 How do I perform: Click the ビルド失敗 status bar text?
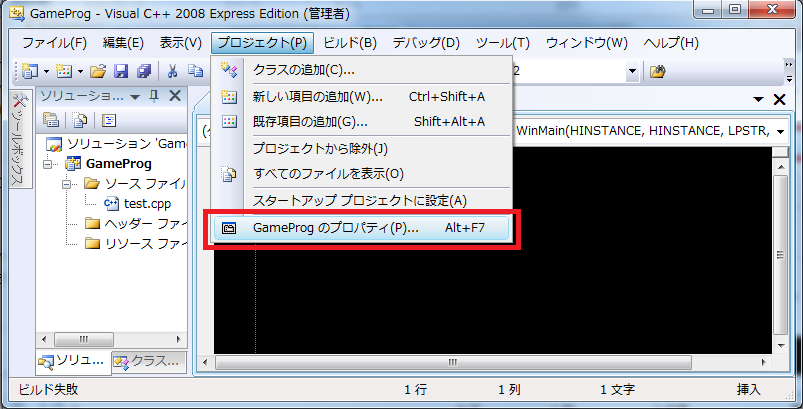coord(48,390)
